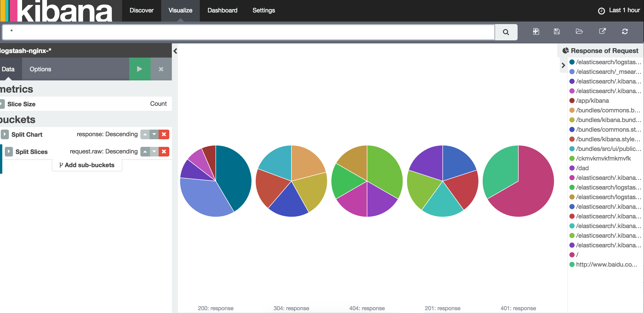Share the visualization via export icon

click(x=602, y=31)
